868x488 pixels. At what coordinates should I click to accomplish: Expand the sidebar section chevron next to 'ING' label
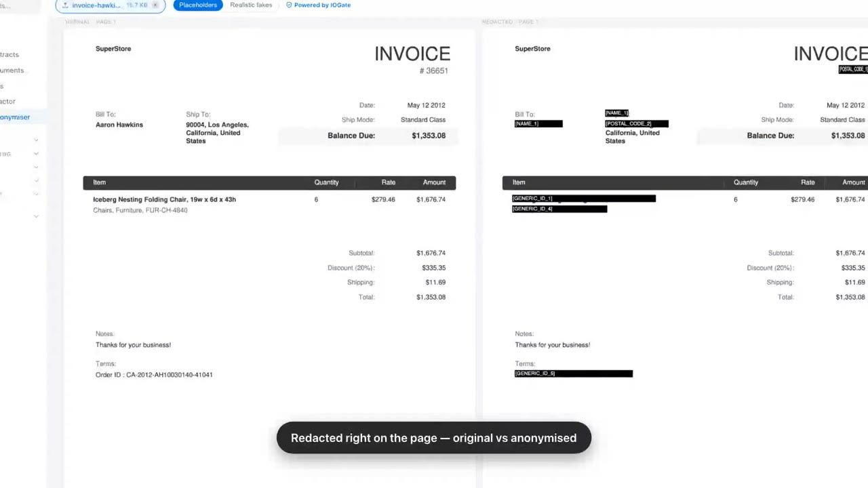click(x=36, y=155)
